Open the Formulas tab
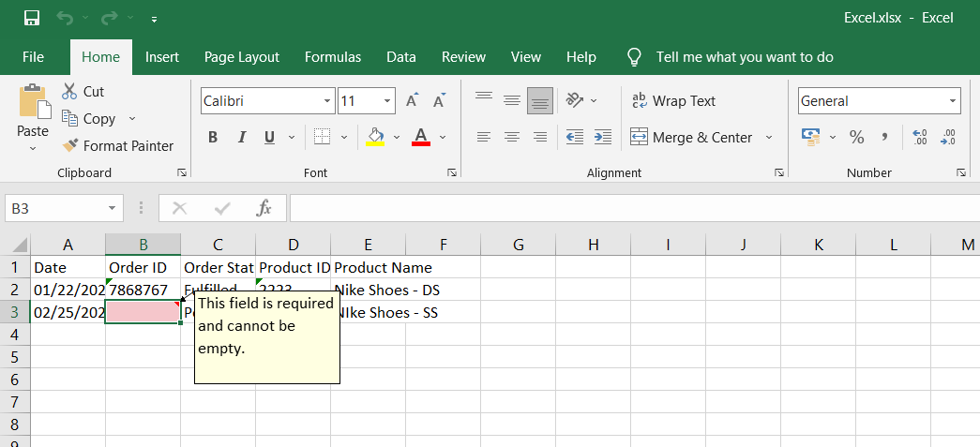Viewport: 980px width, 447px height. 333,57
